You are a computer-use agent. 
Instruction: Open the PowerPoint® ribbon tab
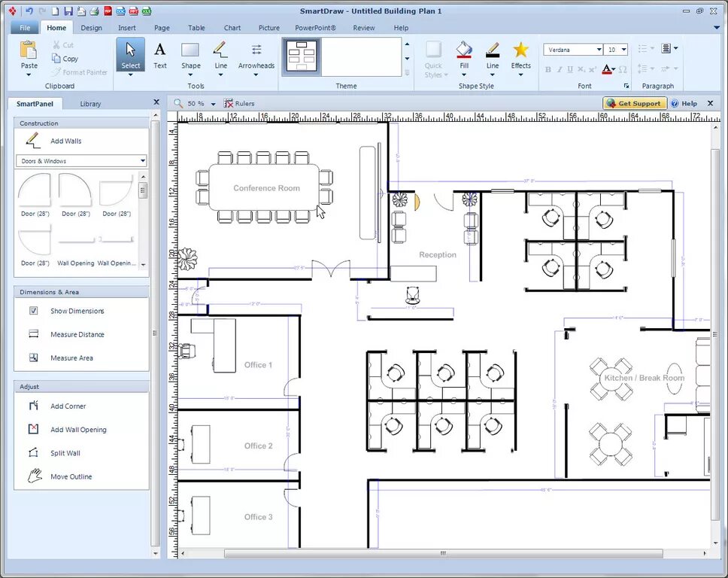click(x=315, y=28)
